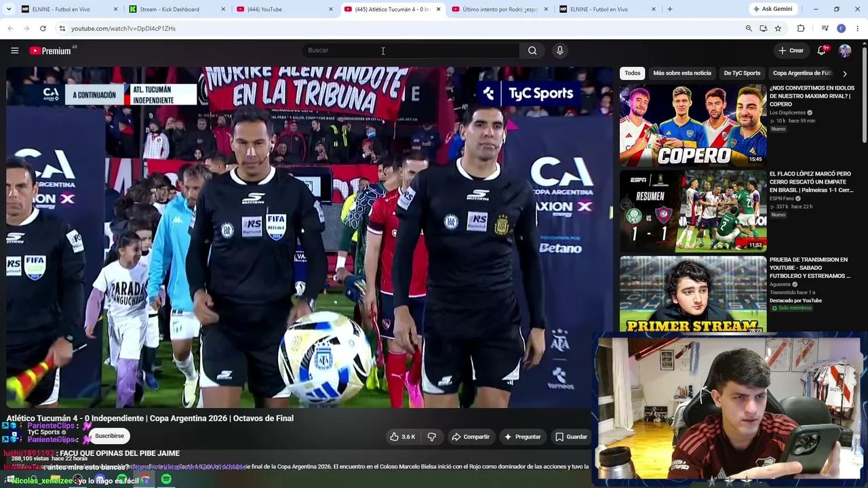Open Spotify from the taskbar
868x488 pixels.
pos(166,480)
